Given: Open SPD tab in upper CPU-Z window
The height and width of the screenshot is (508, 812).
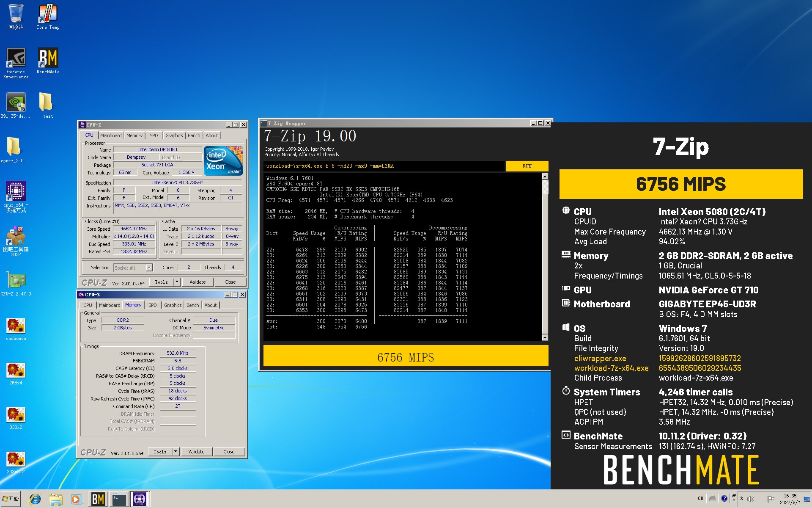Looking at the screenshot, I should (x=154, y=135).
